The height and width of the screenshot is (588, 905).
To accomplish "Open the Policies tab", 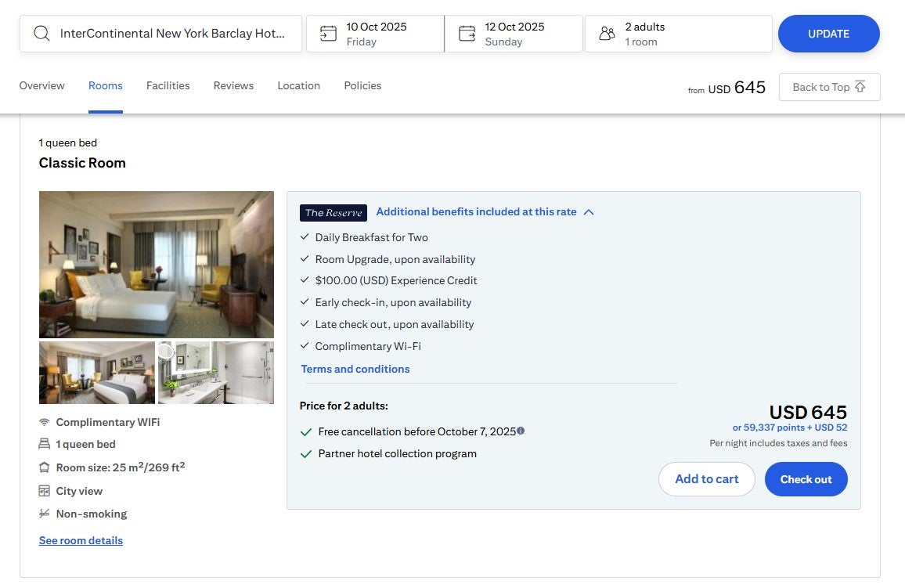I will coord(362,85).
